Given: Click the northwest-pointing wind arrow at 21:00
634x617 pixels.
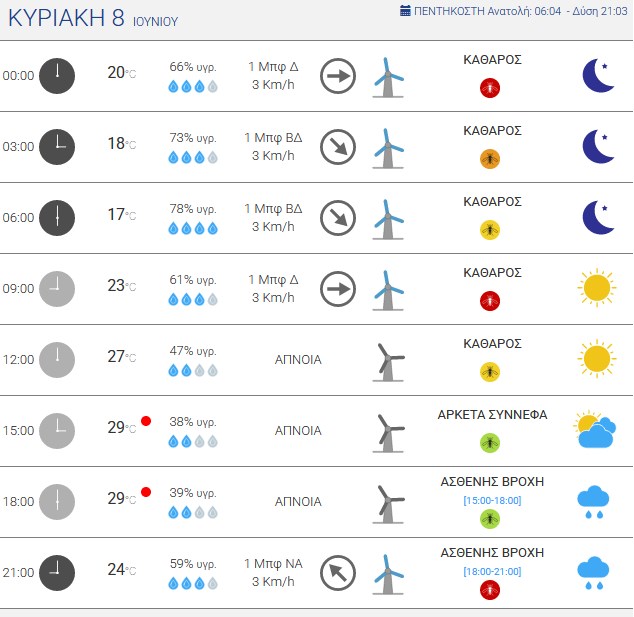Looking at the screenshot, I should tap(338, 573).
